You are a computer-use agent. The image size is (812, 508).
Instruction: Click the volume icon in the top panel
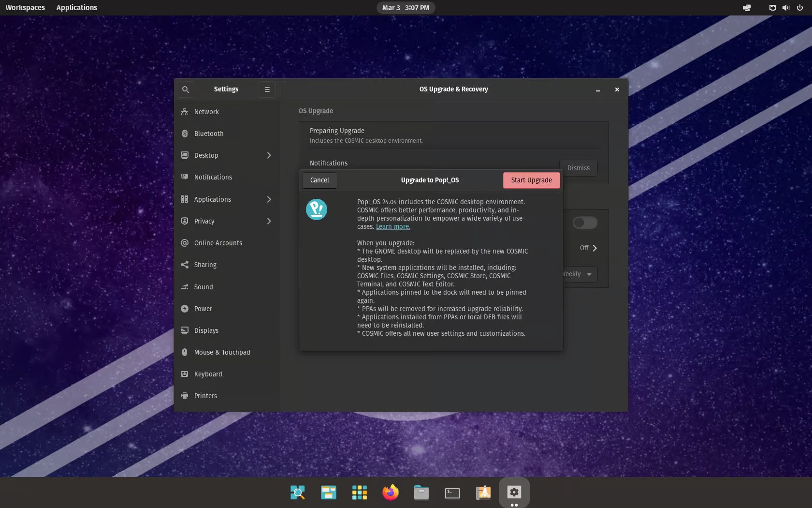[785, 7]
